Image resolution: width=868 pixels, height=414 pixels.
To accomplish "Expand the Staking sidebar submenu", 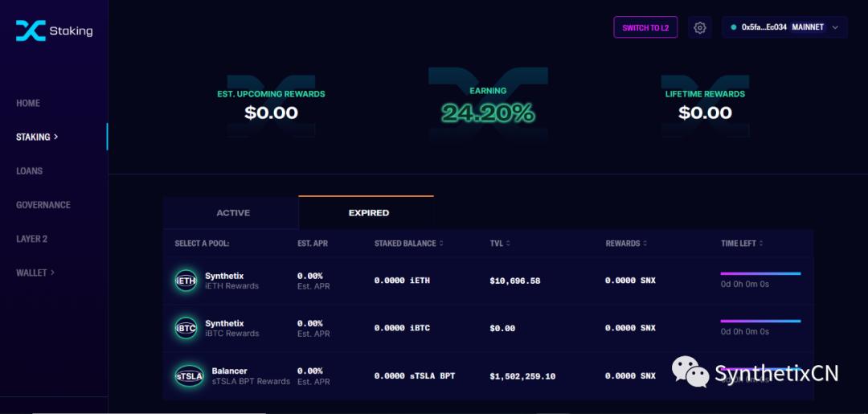I will (x=37, y=137).
